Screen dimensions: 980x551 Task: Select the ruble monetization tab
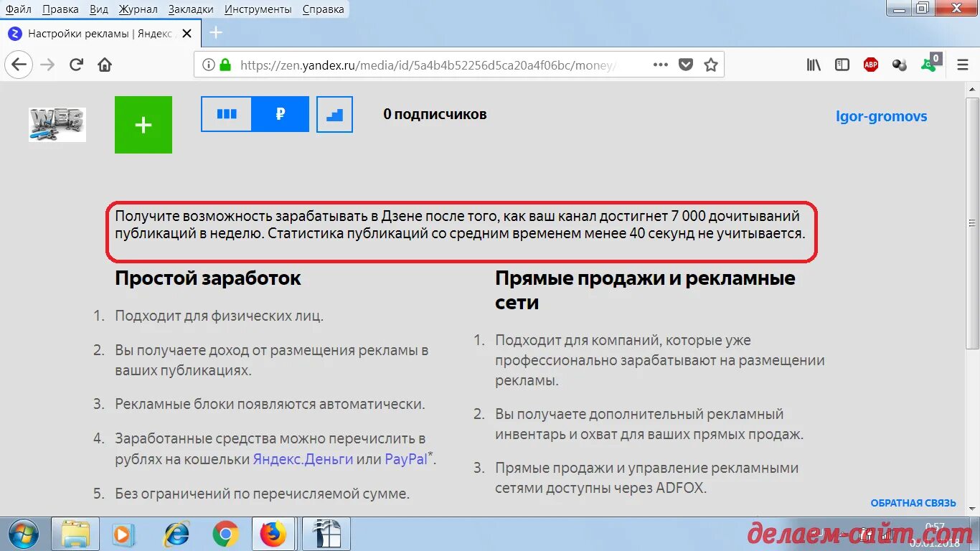[281, 114]
